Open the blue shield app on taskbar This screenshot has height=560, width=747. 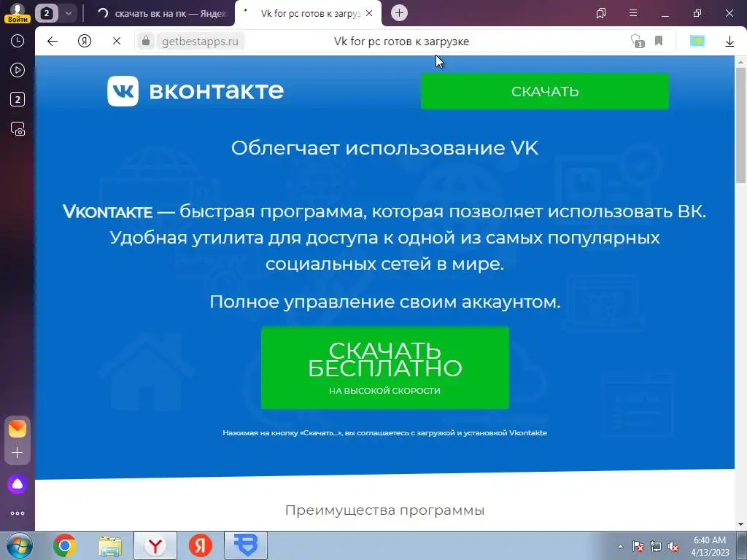pos(246,545)
